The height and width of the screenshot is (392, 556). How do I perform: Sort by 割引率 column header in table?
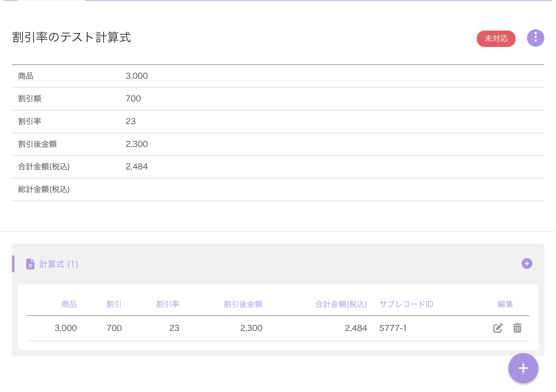tap(167, 304)
